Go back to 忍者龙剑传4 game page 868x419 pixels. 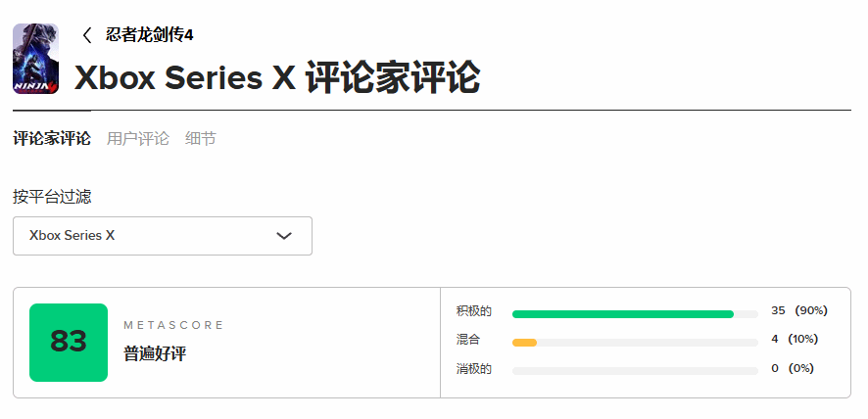coord(149,35)
